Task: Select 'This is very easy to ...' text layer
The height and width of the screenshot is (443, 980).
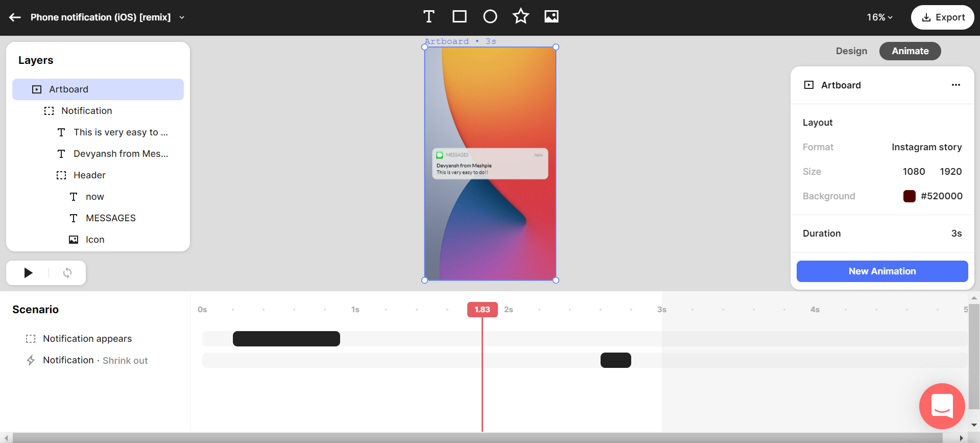Action: (98, 132)
